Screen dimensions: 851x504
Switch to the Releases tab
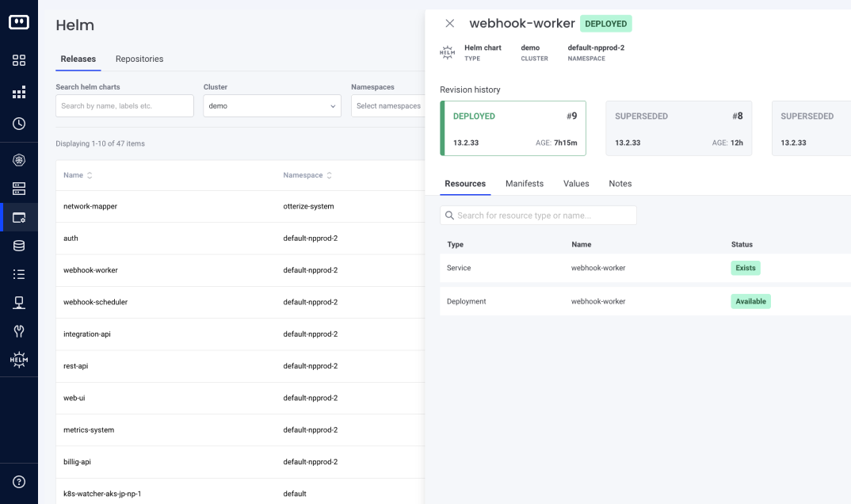78,59
